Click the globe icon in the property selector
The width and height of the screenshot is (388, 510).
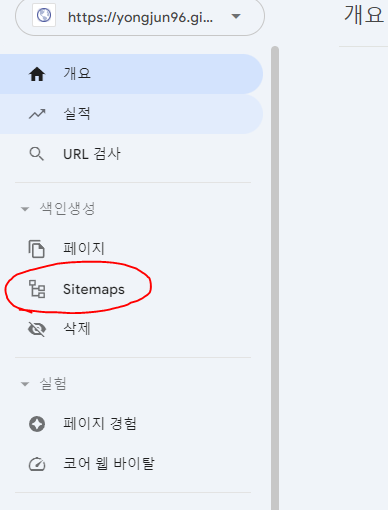(x=44, y=15)
